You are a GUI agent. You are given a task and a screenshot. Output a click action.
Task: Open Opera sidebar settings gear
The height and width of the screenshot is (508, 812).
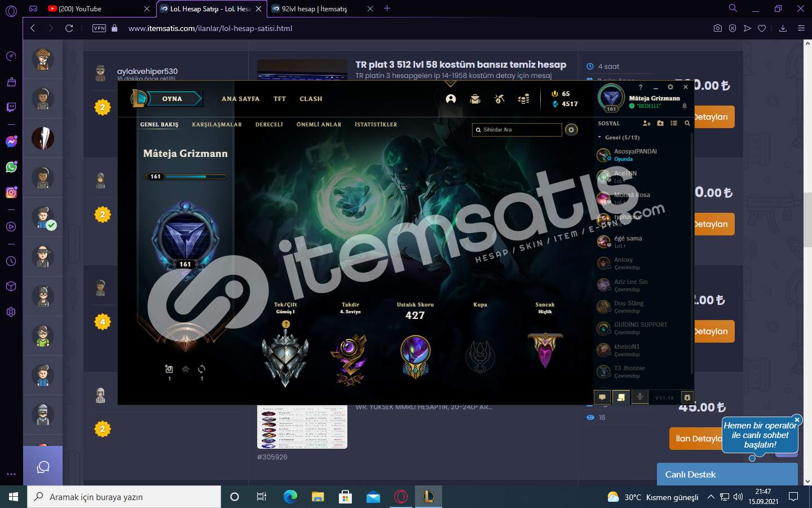point(11,312)
